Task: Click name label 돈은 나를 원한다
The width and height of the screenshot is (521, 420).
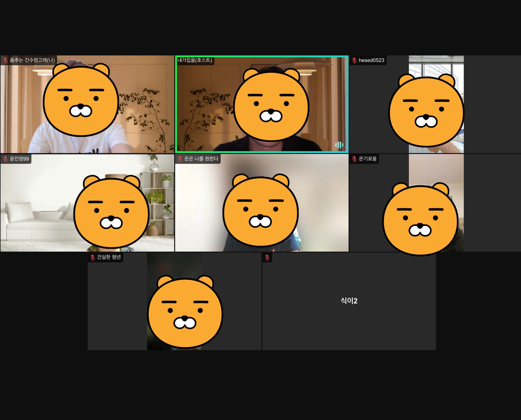Action: click(201, 159)
